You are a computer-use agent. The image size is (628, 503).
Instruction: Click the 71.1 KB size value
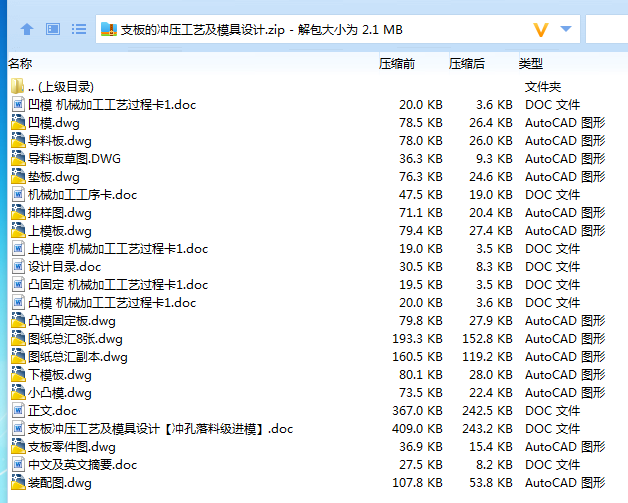[421, 213]
